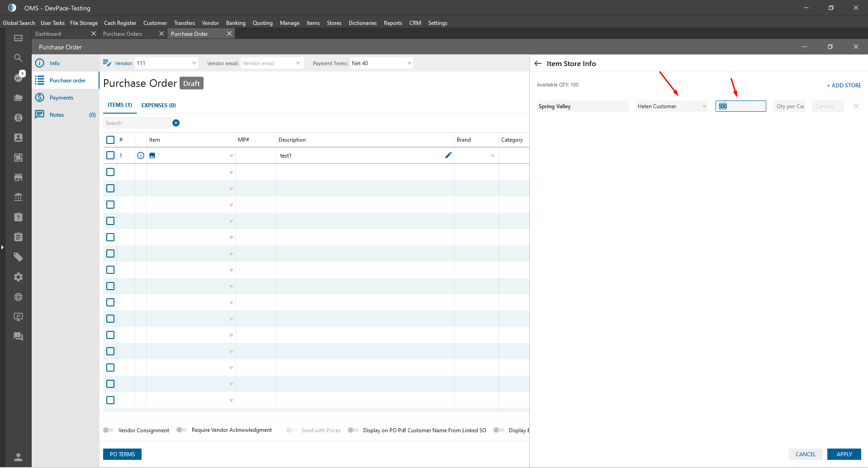Expand the left sidebar with the arrow handle
Viewport: 868px width, 468px height.
pyautogui.click(x=2, y=247)
